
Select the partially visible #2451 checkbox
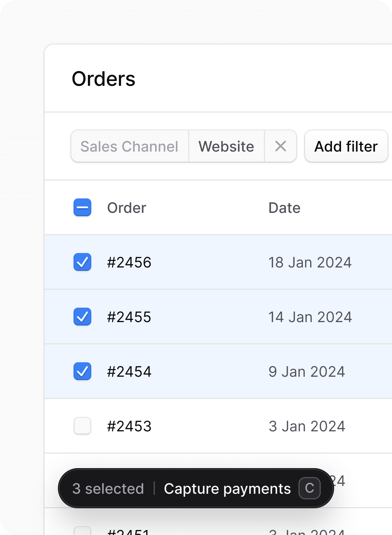[82, 531]
